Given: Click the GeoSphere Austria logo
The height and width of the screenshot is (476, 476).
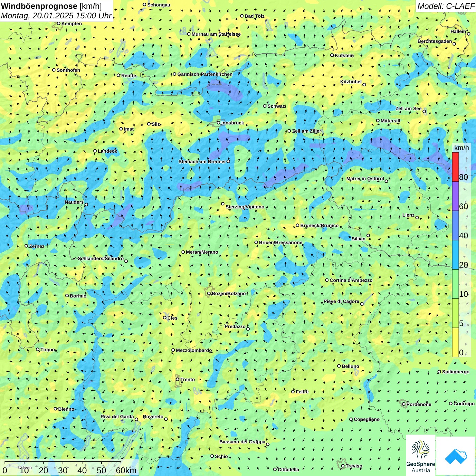Looking at the screenshot, I should coord(421,455).
